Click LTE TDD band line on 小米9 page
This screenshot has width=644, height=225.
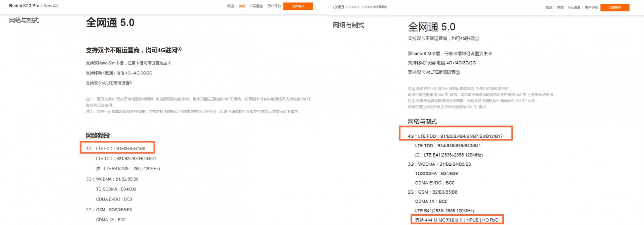pos(448,146)
